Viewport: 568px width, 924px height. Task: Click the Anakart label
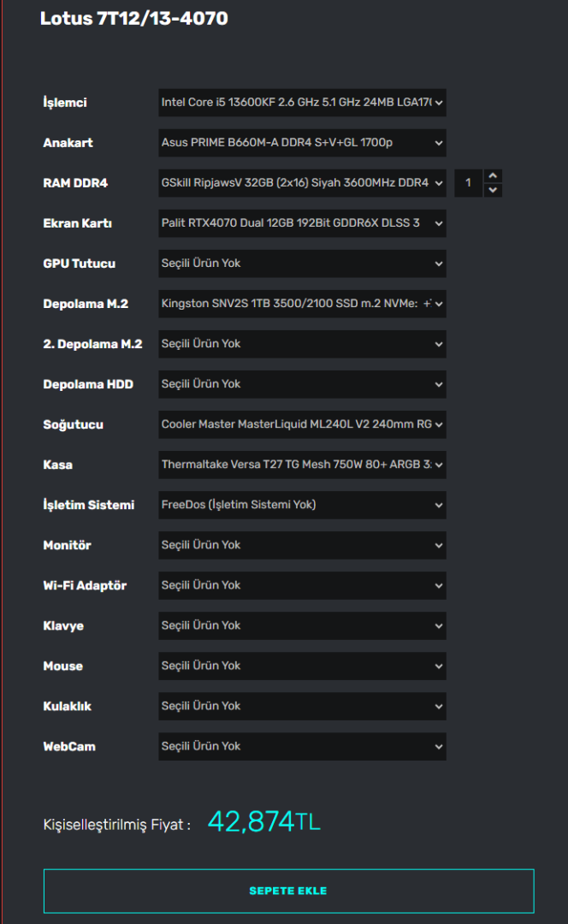click(68, 143)
